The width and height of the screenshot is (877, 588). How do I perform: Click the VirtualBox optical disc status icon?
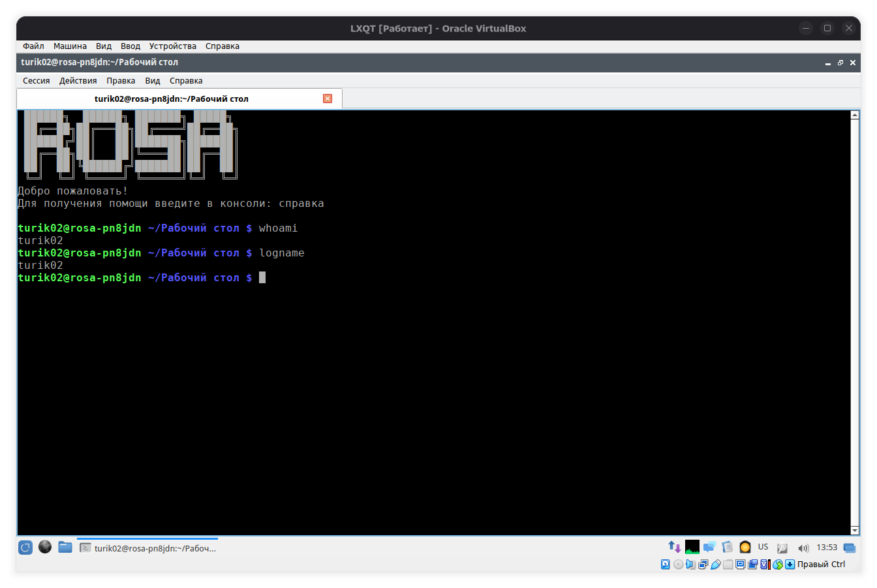pos(679,565)
